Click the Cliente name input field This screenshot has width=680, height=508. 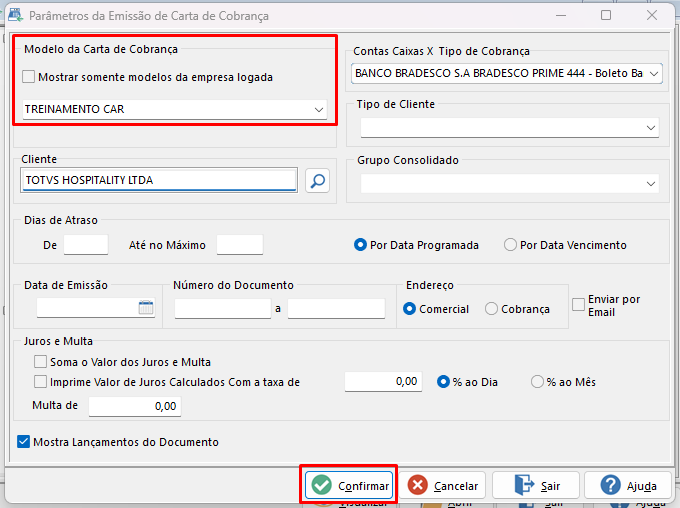tap(159, 180)
